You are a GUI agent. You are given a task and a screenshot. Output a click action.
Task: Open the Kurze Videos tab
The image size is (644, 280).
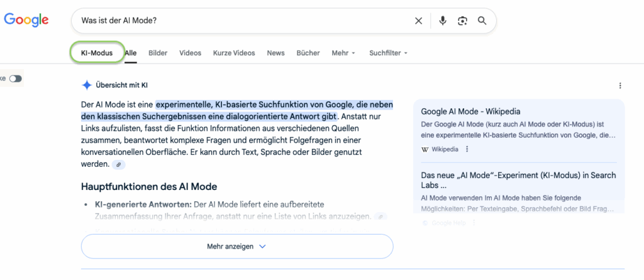click(234, 53)
